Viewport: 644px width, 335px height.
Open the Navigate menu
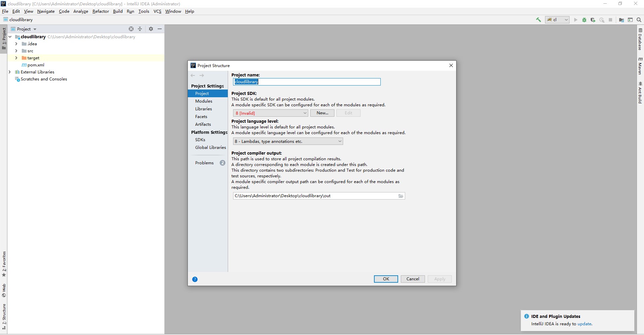pyautogui.click(x=46, y=11)
